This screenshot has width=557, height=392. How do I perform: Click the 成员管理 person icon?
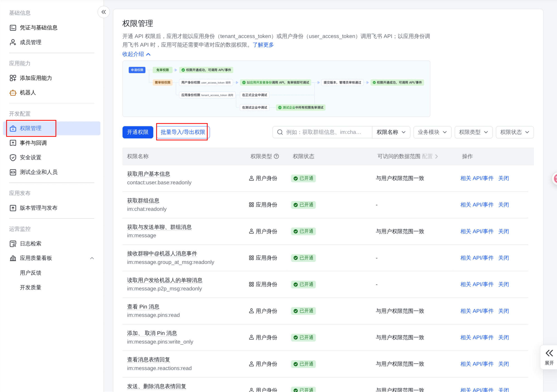point(13,42)
